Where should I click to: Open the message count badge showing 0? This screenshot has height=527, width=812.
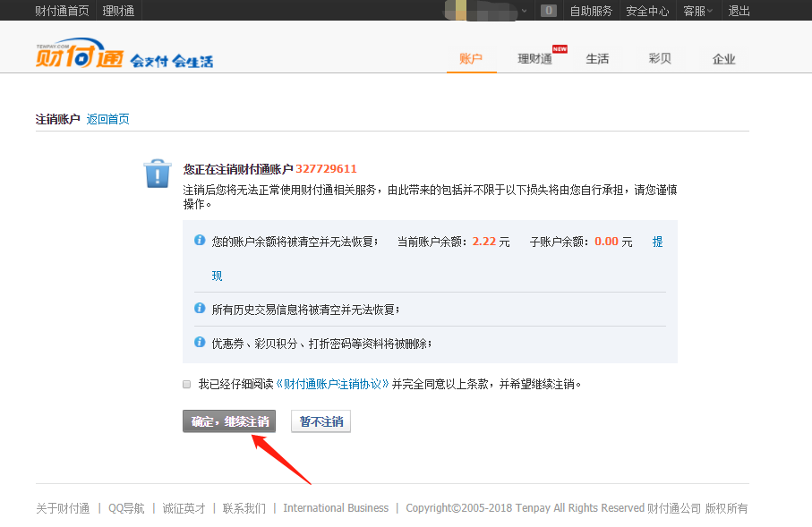pyautogui.click(x=549, y=11)
